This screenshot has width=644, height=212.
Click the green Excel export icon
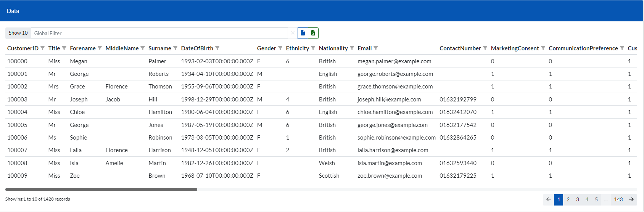pyautogui.click(x=313, y=33)
